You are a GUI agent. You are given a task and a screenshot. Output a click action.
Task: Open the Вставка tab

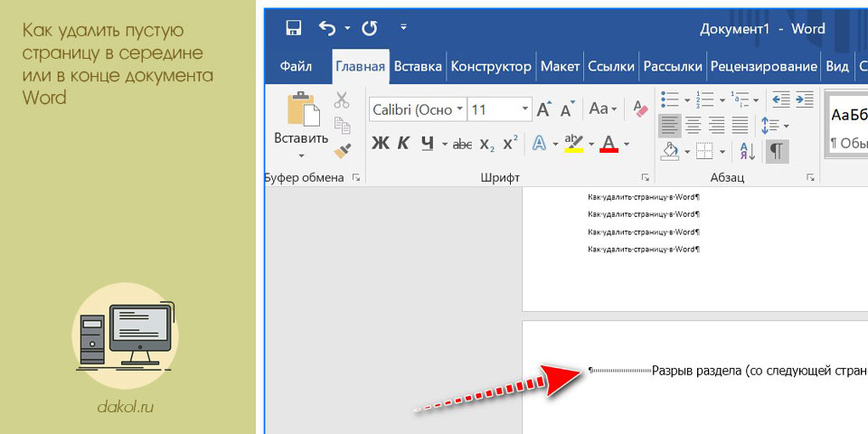418,66
